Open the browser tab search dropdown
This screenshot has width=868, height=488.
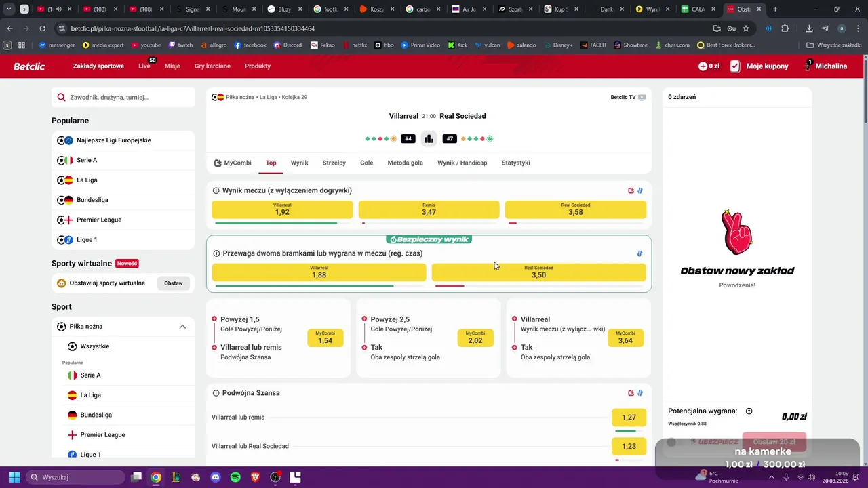point(9,9)
